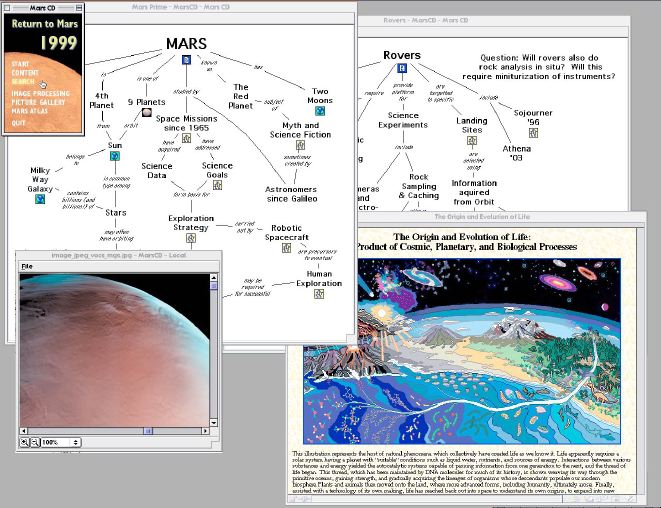
Task: Click the blue icon under MARS title
Action: point(186,60)
